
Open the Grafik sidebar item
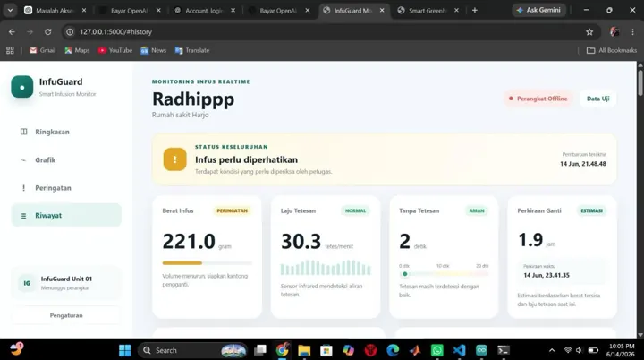click(x=66, y=159)
